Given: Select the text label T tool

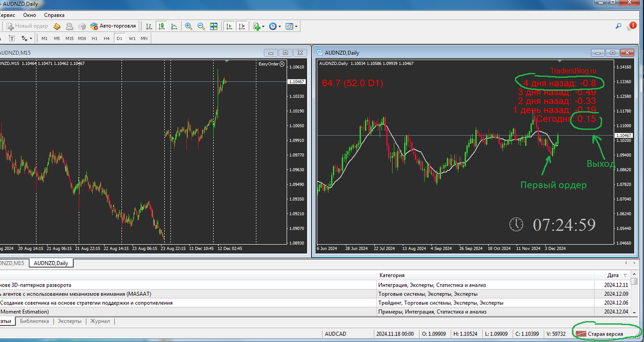Looking at the screenshot, I should [11, 38].
